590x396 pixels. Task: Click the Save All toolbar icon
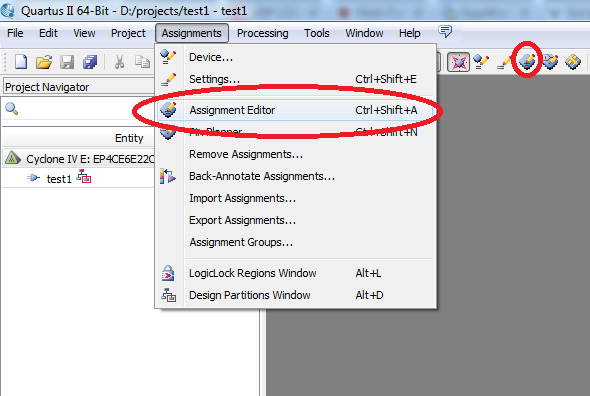tap(90, 62)
